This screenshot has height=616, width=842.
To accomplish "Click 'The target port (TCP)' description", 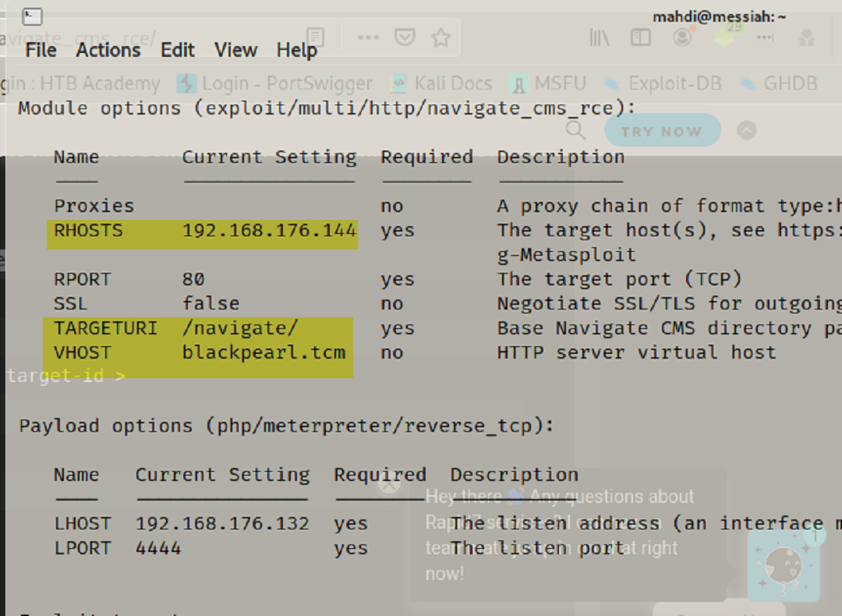I will click(x=619, y=279).
